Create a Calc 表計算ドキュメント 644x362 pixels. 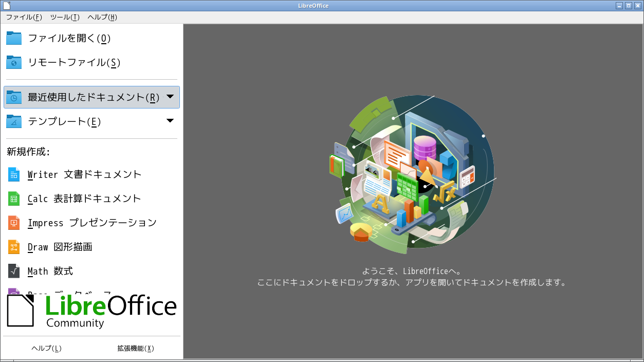(x=91, y=198)
